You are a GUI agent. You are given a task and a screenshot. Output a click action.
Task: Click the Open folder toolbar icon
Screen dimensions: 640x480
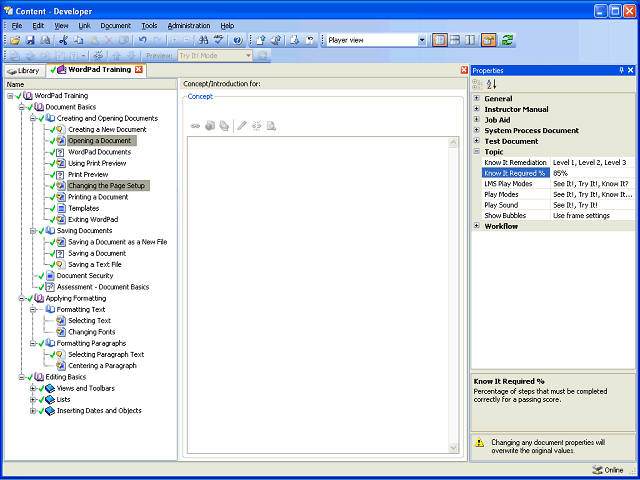[15, 40]
